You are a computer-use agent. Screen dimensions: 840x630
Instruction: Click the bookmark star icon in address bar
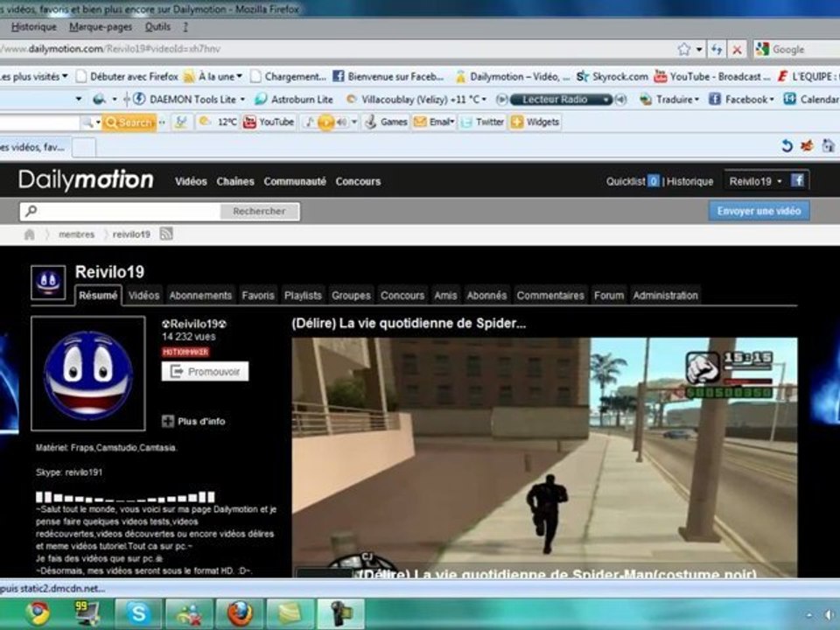click(x=684, y=49)
